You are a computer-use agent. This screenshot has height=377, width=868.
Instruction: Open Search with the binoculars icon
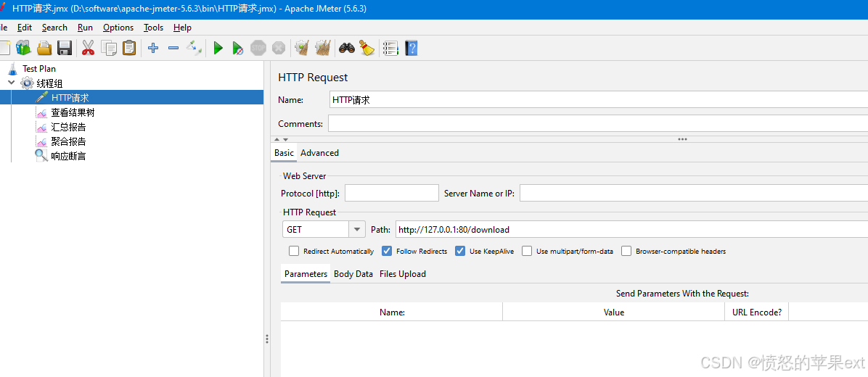[x=346, y=48]
